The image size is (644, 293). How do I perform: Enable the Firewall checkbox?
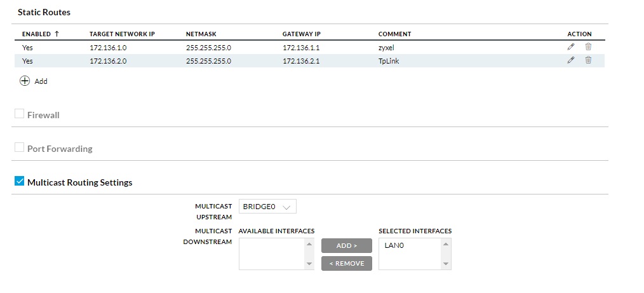click(19, 114)
